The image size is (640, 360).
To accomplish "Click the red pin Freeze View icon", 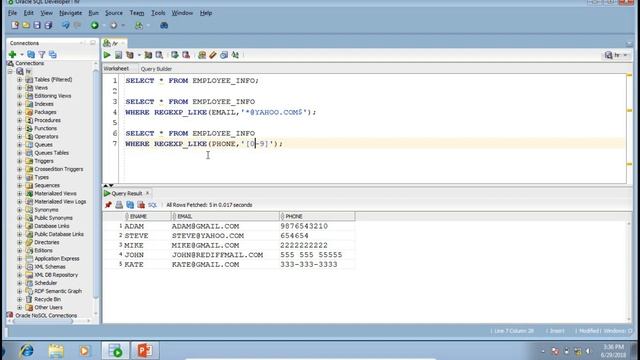I will point(108,205).
